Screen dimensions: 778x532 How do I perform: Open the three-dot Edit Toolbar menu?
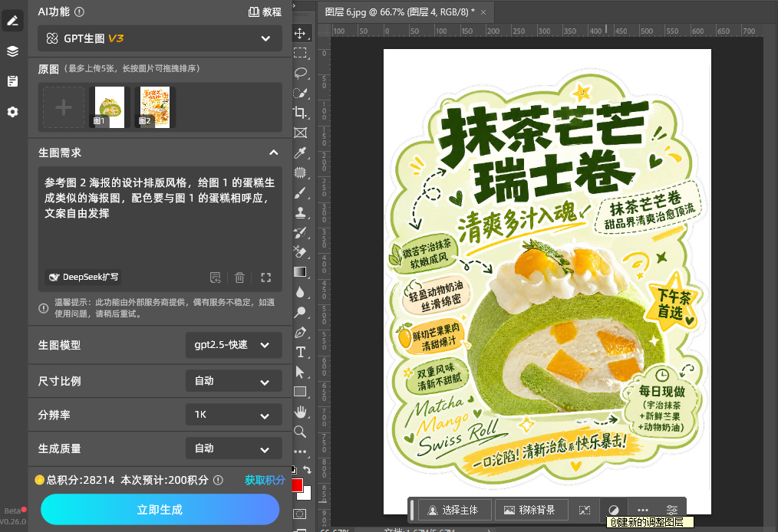(x=300, y=452)
